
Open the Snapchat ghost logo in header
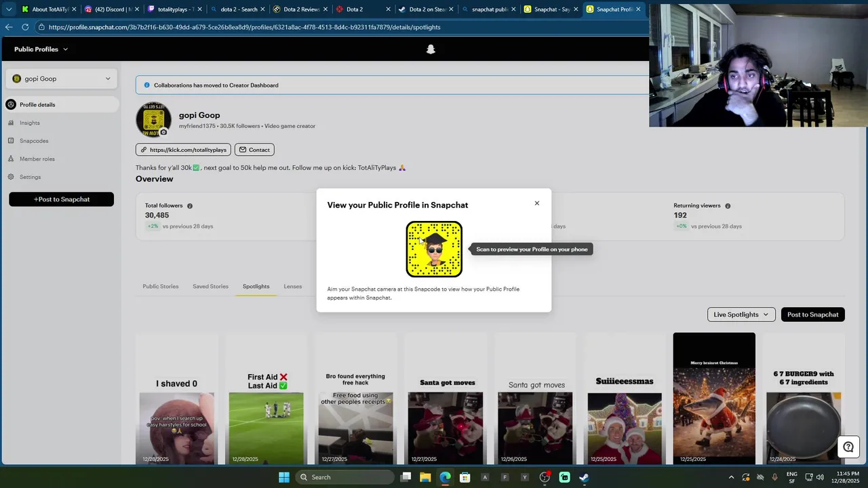(x=431, y=49)
